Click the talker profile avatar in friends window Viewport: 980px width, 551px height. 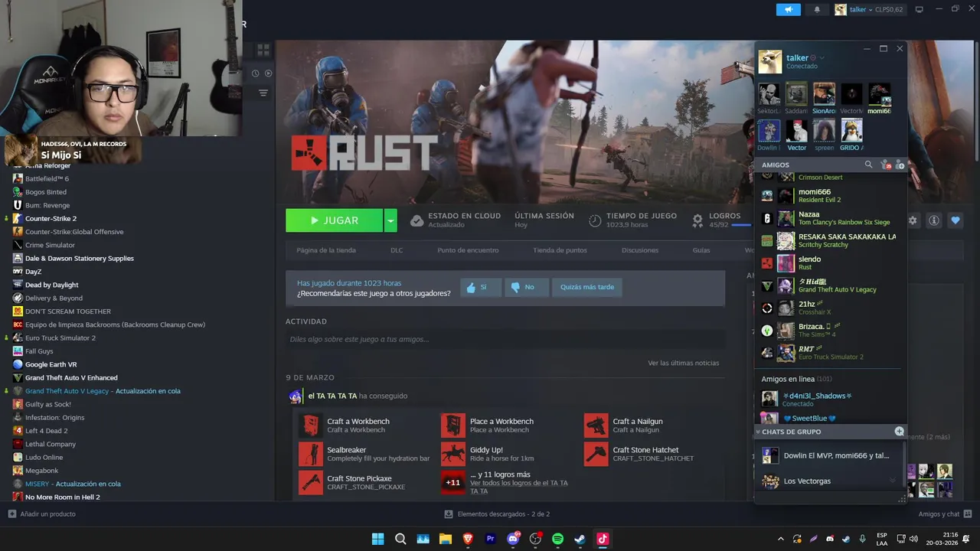click(770, 61)
